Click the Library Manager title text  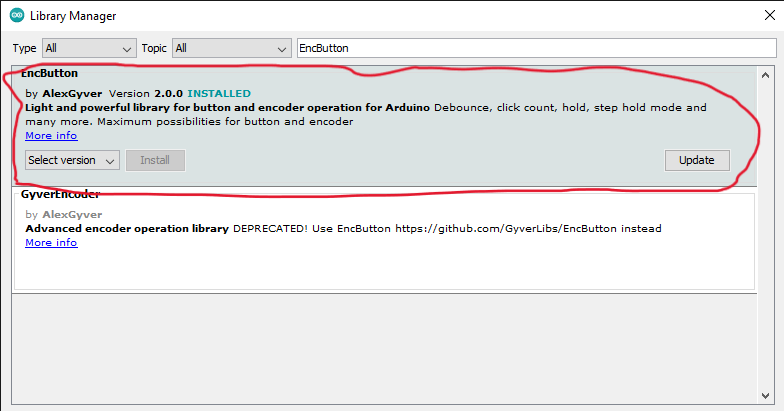click(73, 16)
